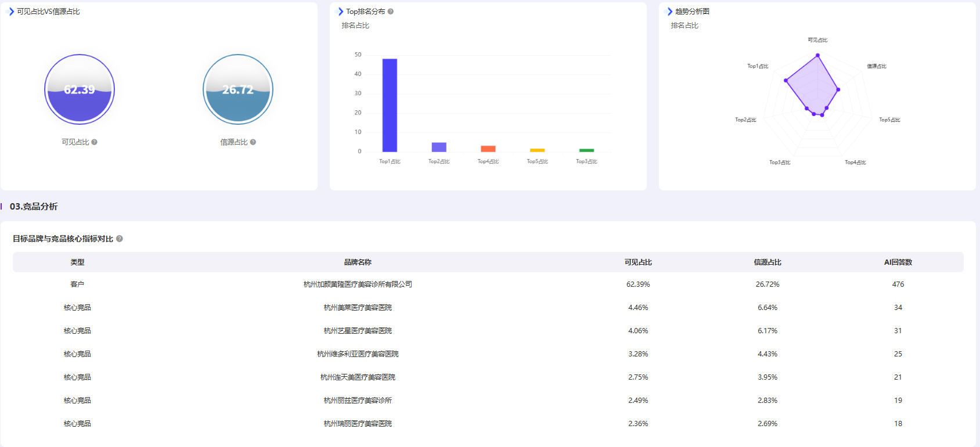Viewport: 980px width, 447px height.
Task: Click the 6.17% source share cell
Action: 768,331
